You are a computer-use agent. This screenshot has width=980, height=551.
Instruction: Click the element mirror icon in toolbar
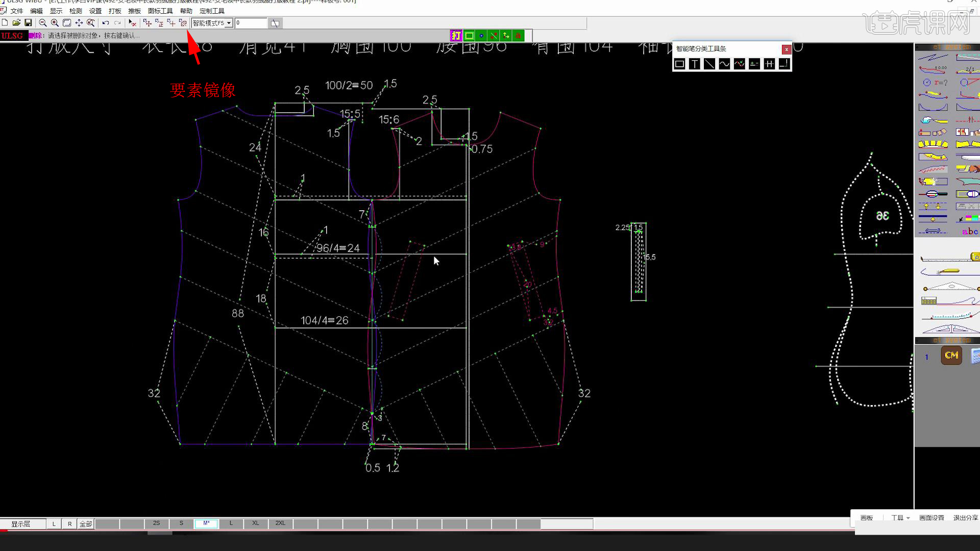pos(182,23)
